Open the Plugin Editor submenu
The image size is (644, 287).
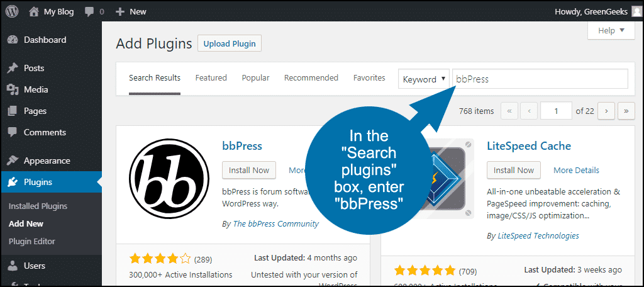point(31,241)
